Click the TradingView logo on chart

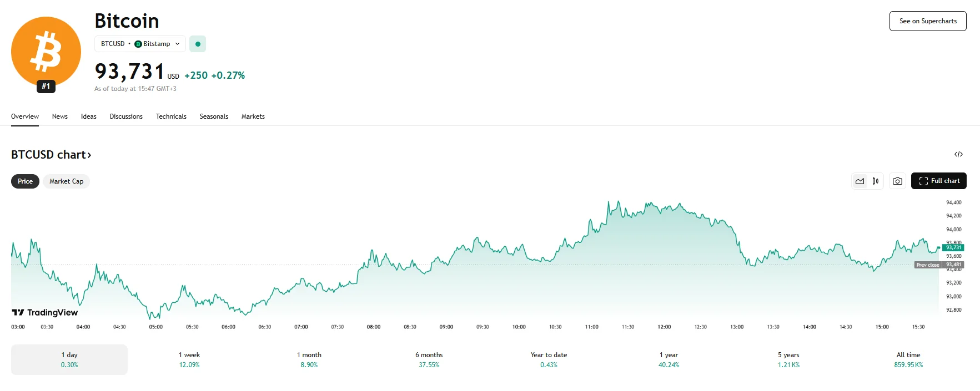tap(45, 313)
